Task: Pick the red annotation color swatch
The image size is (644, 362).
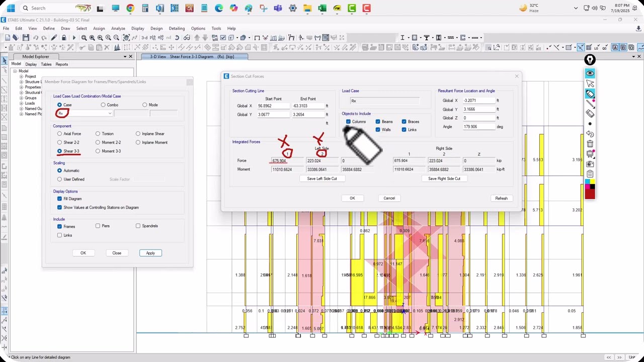Action: coord(590,194)
